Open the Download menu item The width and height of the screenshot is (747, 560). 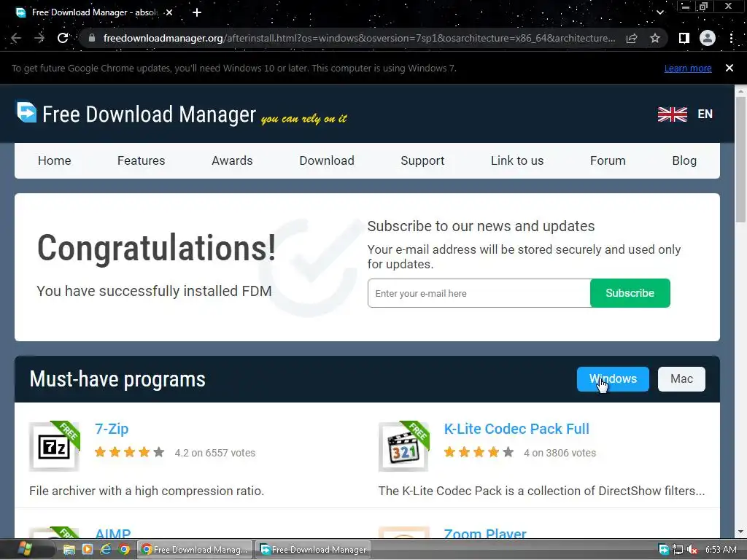pos(327,160)
